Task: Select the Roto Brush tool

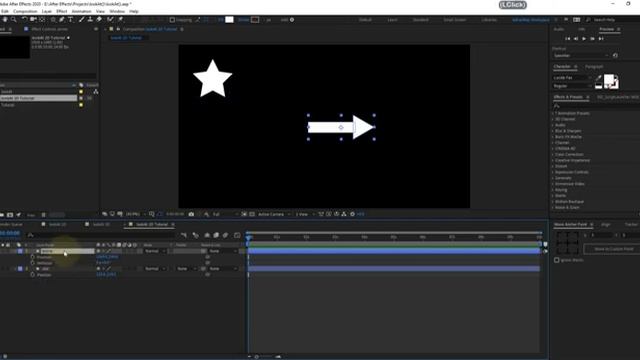Action: coord(110,20)
